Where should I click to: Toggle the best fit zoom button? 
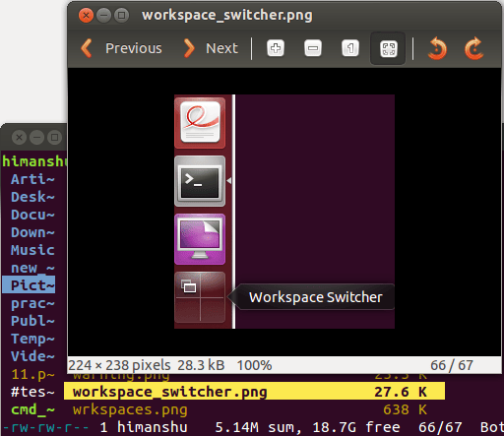[x=388, y=48]
